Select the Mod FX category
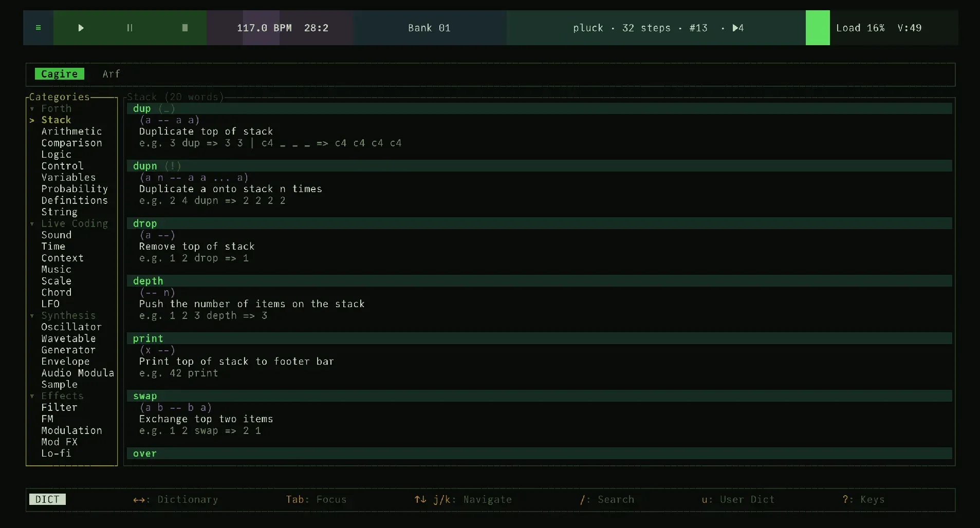The width and height of the screenshot is (980, 528). (x=59, y=442)
